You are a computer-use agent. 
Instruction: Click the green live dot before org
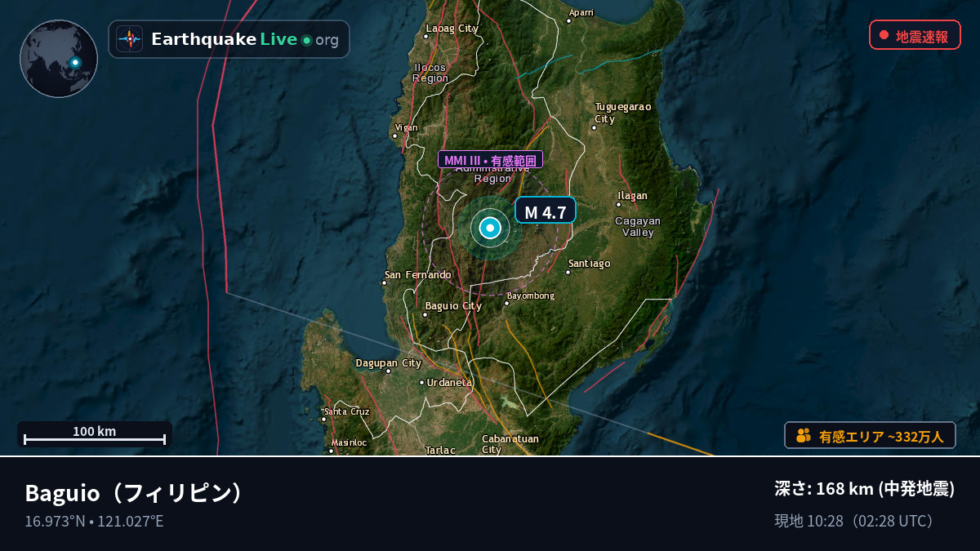306,40
